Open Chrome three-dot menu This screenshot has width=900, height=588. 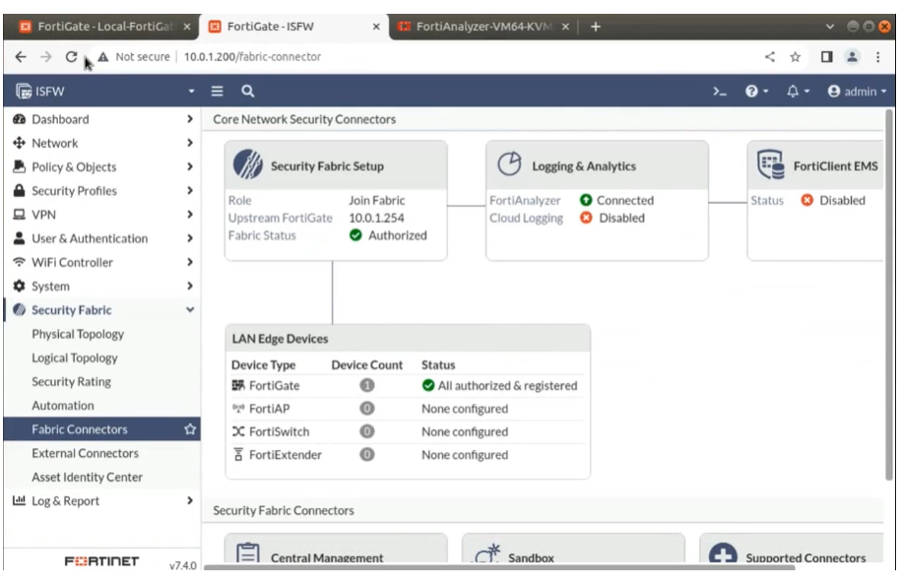(x=877, y=57)
